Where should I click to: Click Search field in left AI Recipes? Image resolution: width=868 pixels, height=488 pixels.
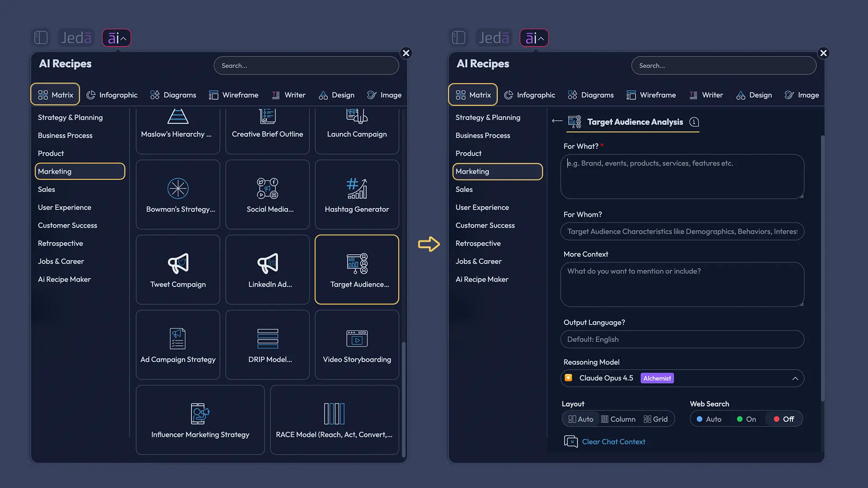(x=306, y=66)
